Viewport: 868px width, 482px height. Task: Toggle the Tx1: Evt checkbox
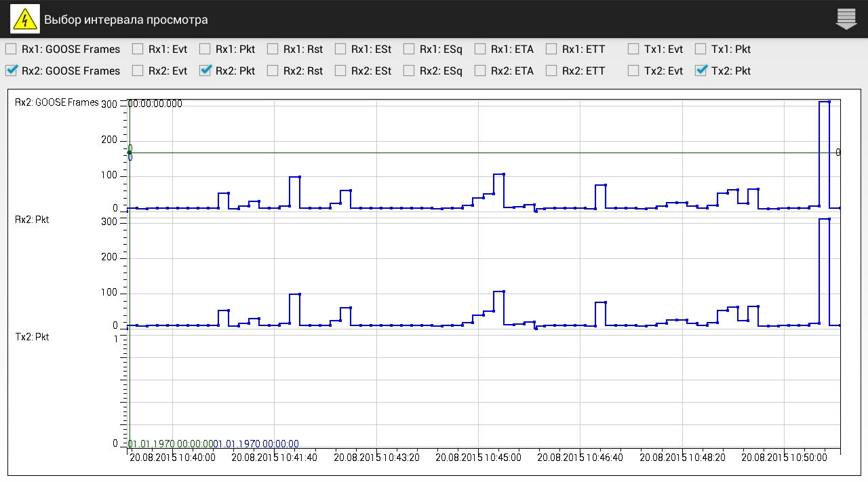(633, 49)
